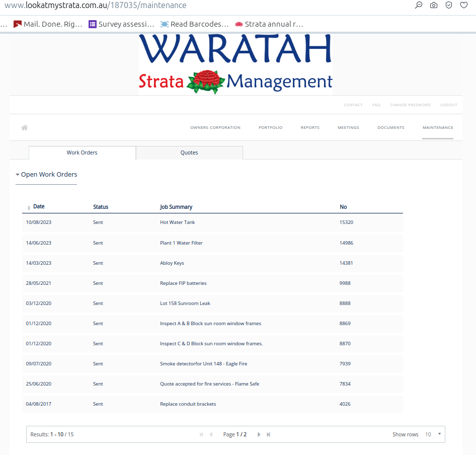This screenshot has height=455, width=476.
Task: Open the Strata annual r… bookmark
Action: coord(269,24)
